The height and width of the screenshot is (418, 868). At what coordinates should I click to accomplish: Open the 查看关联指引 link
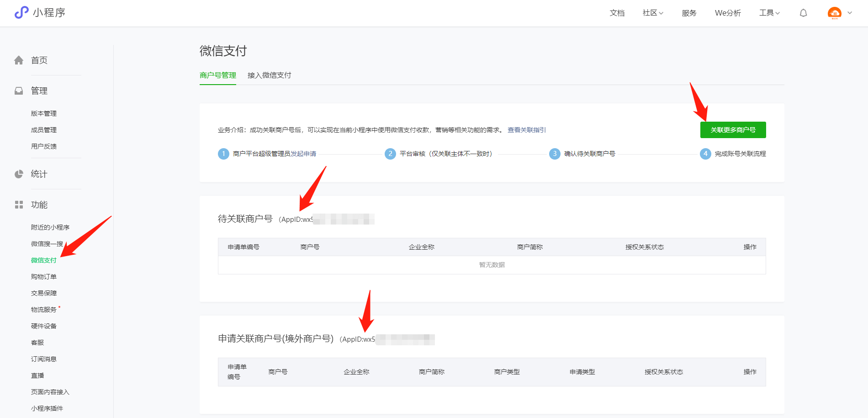tap(526, 130)
